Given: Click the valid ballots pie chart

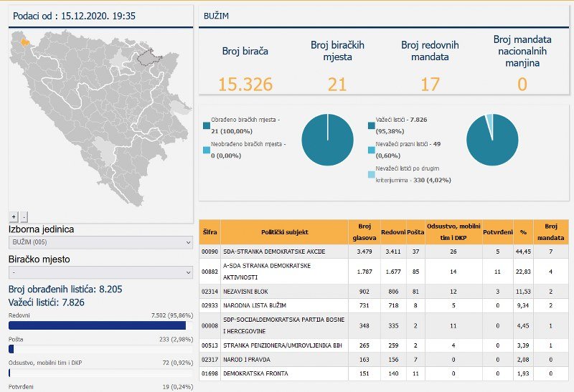Looking at the screenshot, I should click(492, 140).
